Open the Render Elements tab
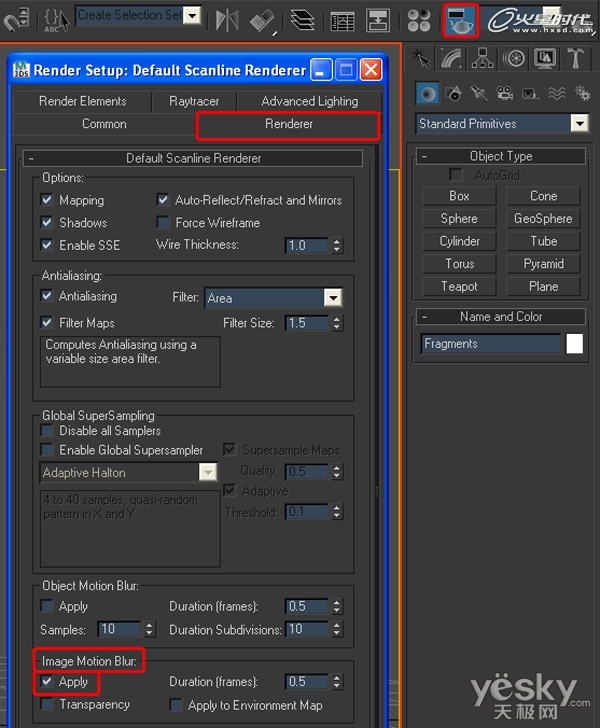Screen dimensions: 600x728 click(x=82, y=101)
